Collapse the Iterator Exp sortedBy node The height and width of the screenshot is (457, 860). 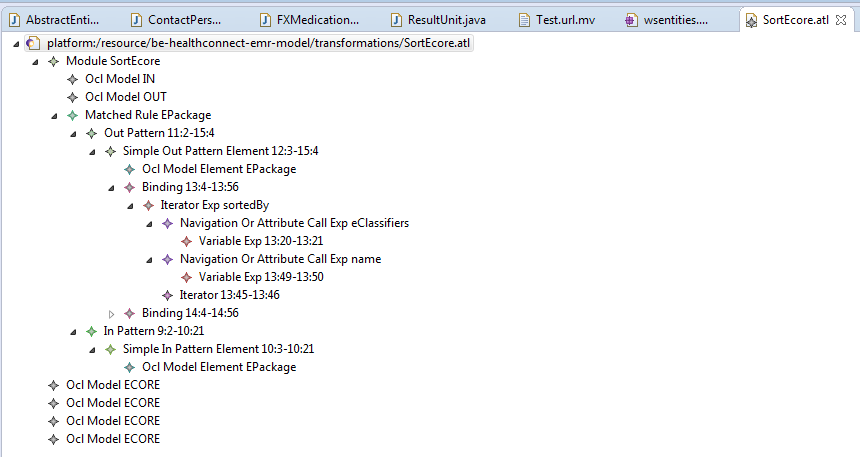click(130, 206)
